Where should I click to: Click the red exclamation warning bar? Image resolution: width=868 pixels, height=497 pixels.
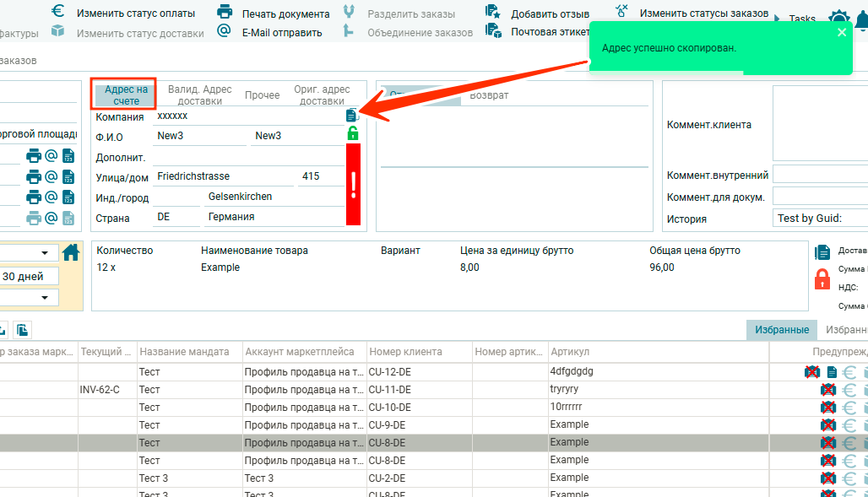pos(353,185)
